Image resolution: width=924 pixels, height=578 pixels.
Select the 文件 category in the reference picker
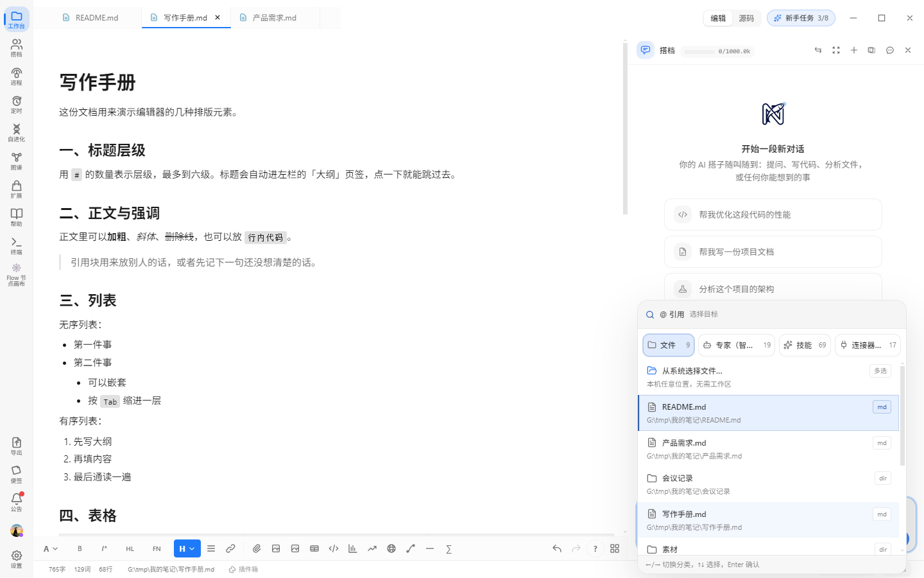click(669, 345)
